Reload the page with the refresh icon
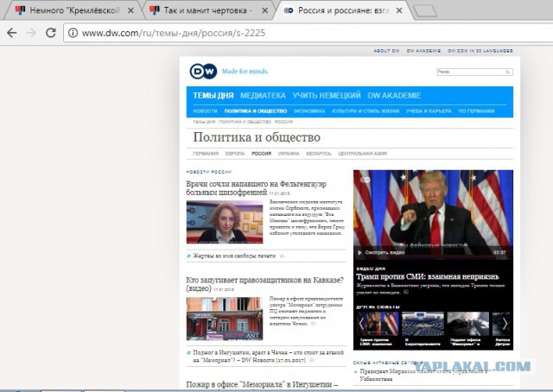This screenshot has width=553, height=392. coord(51,33)
